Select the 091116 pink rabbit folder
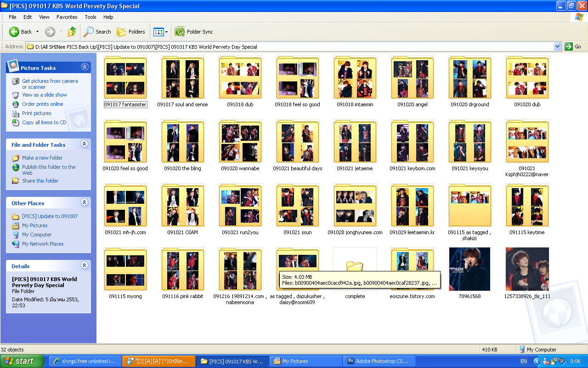Screen dimensions: 588x368 [x=182, y=274]
